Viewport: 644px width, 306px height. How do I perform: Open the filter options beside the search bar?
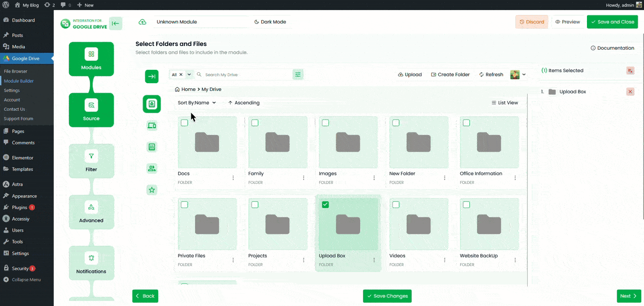pyautogui.click(x=298, y=74)
